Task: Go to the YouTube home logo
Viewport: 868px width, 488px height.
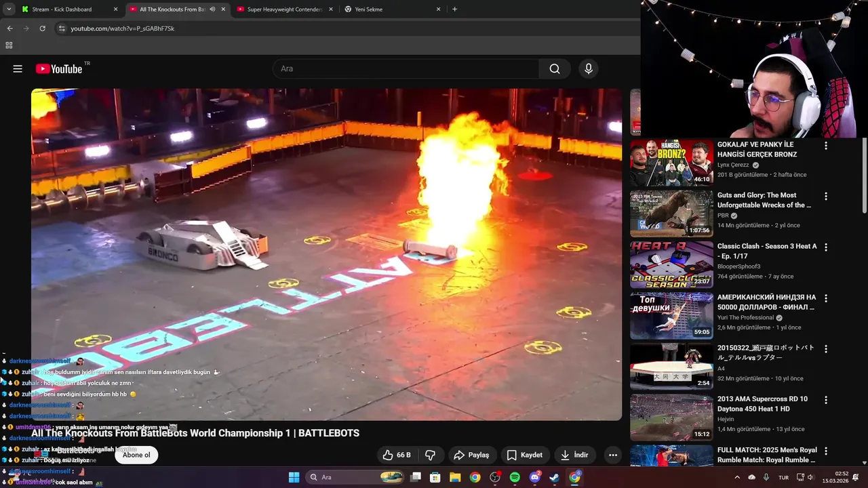Action: click(x=59, y=68)
